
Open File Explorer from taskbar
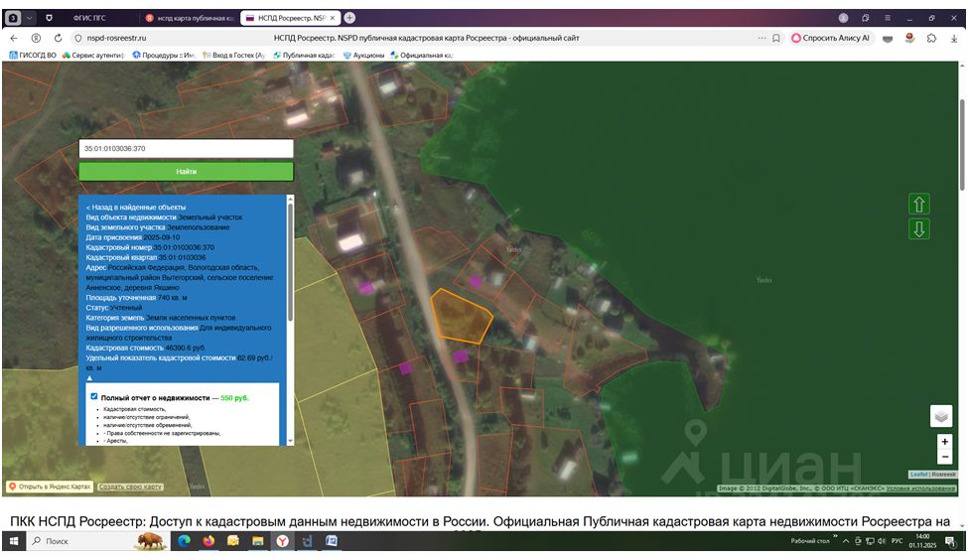[257, 541]
